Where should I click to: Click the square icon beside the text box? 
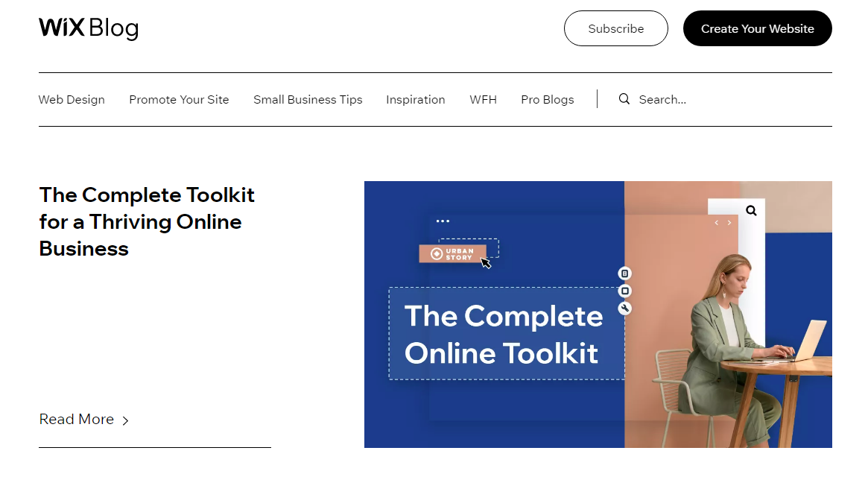click(x=625, y=291)
